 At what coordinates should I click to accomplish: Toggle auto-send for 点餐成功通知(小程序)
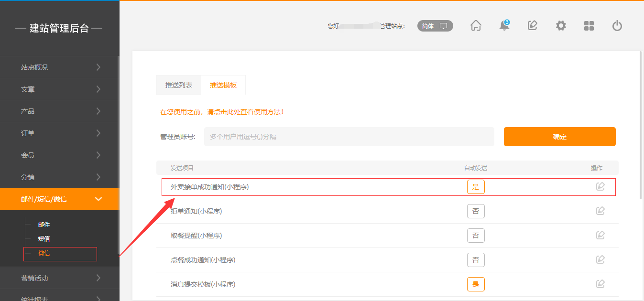pos(476,260)
